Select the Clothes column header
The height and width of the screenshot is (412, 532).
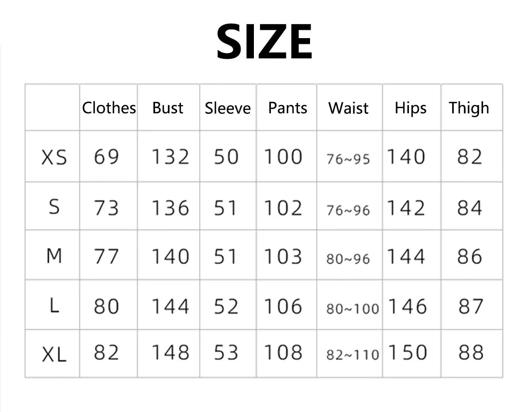pos(109,108)
